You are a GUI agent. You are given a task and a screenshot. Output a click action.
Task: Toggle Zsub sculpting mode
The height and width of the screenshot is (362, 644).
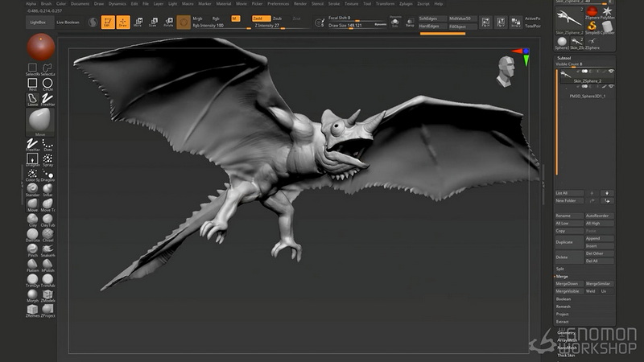point(278,19)
